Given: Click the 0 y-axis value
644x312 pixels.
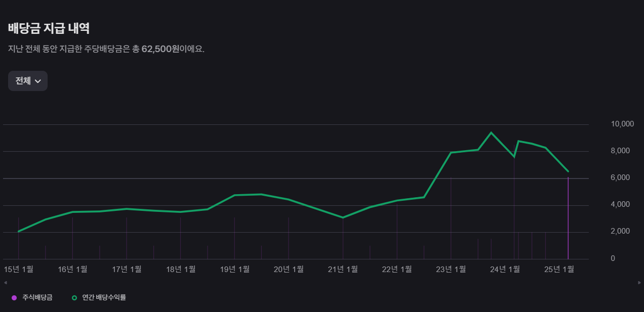Looking at the screenshot, I should tap(613, 258).
